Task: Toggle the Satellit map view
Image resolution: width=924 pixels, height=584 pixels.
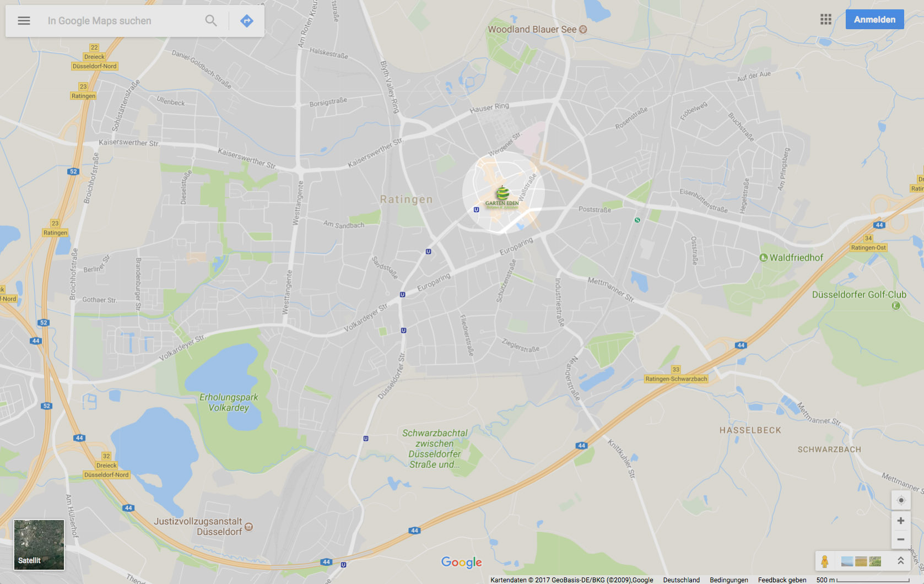Action: [39, 544]
